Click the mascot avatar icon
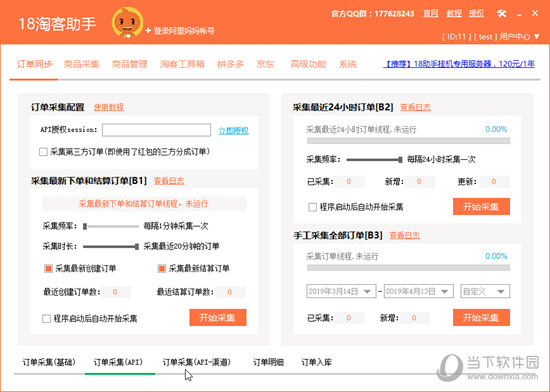The height and width of the screenshot is (392, 550). click(x=127, y=22)
